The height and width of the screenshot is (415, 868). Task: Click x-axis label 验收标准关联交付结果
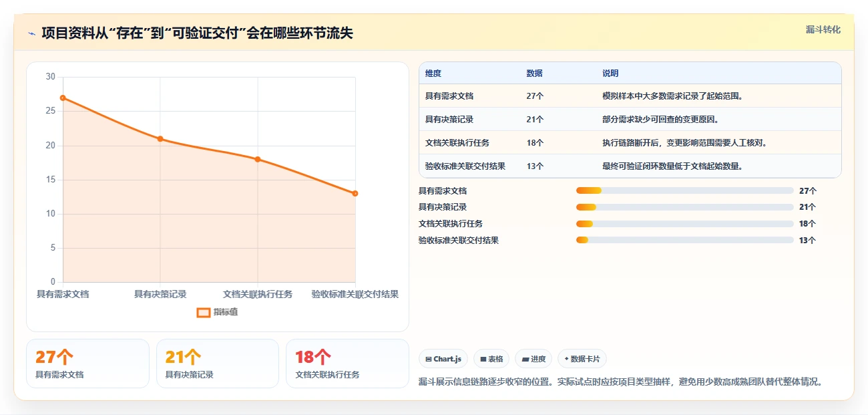[355, 294]
